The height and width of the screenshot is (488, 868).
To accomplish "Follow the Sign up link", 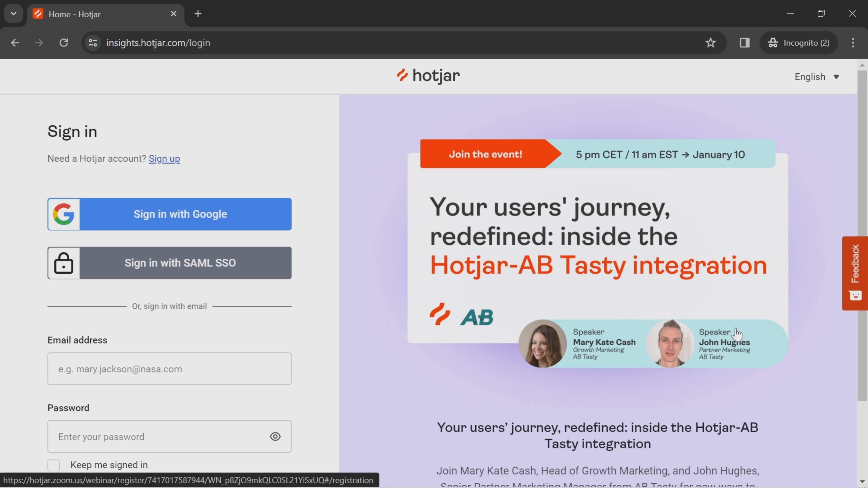I will 164,159.
